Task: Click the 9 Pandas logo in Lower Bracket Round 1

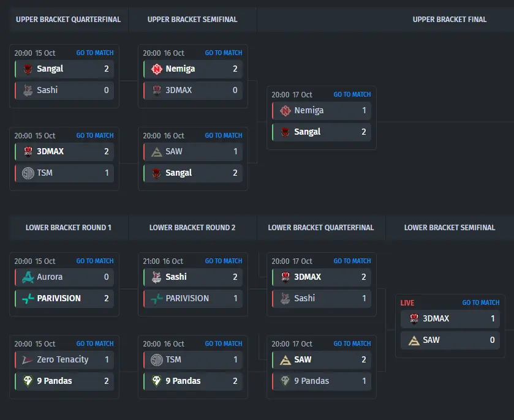Action: (x=28, y=381)
